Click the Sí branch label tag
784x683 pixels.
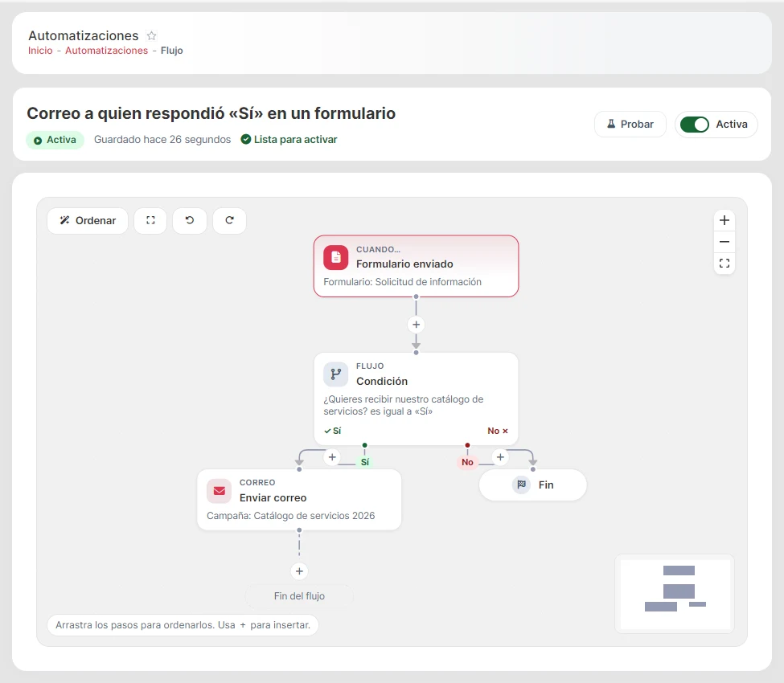(365, 462)
